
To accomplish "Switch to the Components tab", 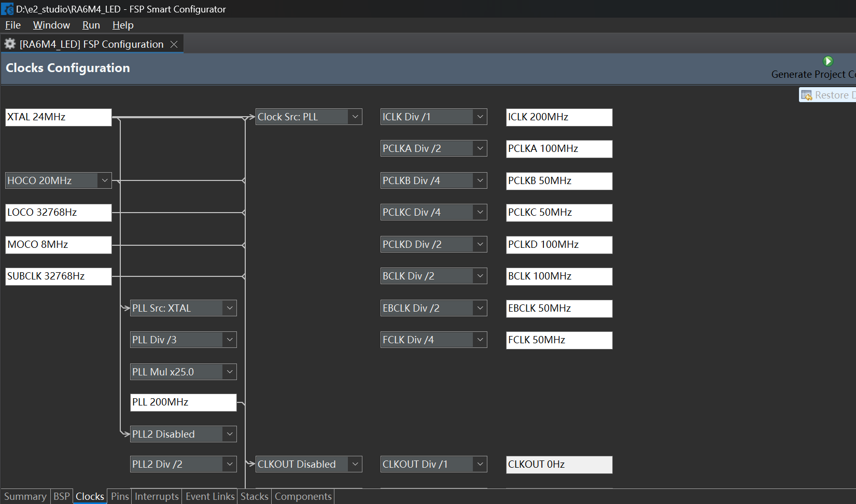I will [303, 496].
